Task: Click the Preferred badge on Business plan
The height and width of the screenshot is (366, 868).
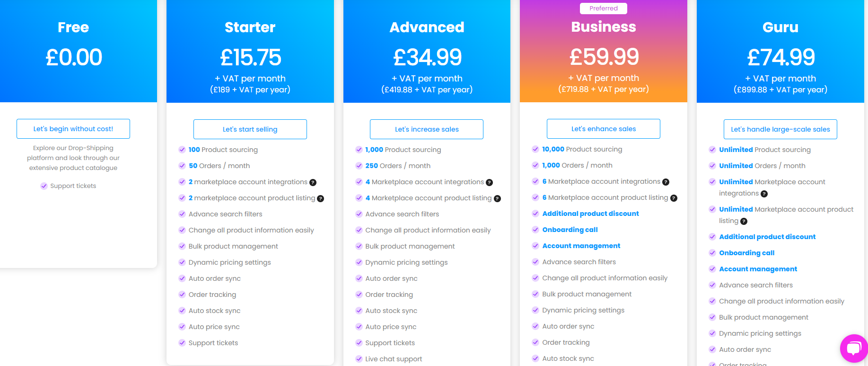Action: click(604, 8)
